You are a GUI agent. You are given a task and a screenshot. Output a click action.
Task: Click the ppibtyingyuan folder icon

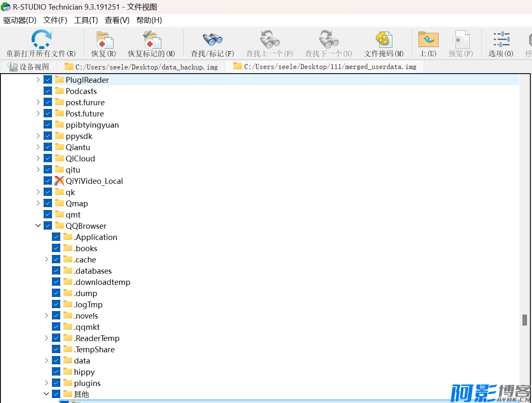59,124
